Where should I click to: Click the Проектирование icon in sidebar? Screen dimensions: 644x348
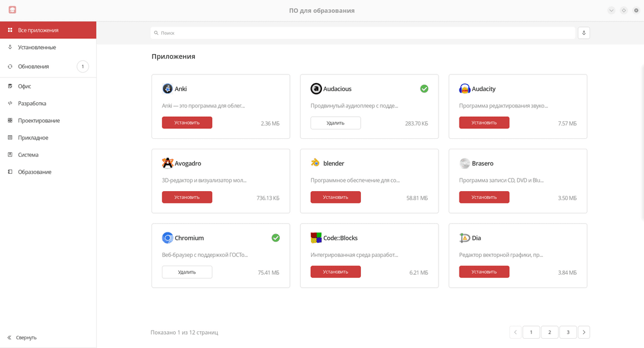pos(10,120)
